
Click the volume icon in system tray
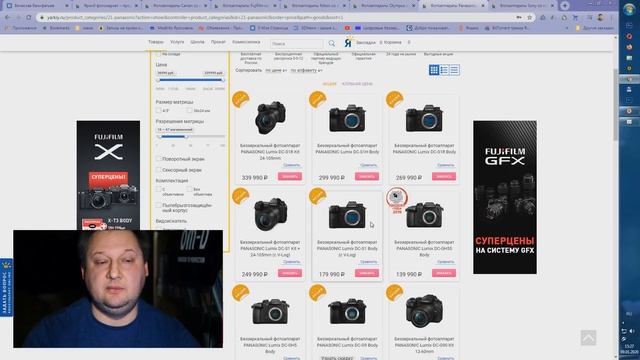coord(632,331)
